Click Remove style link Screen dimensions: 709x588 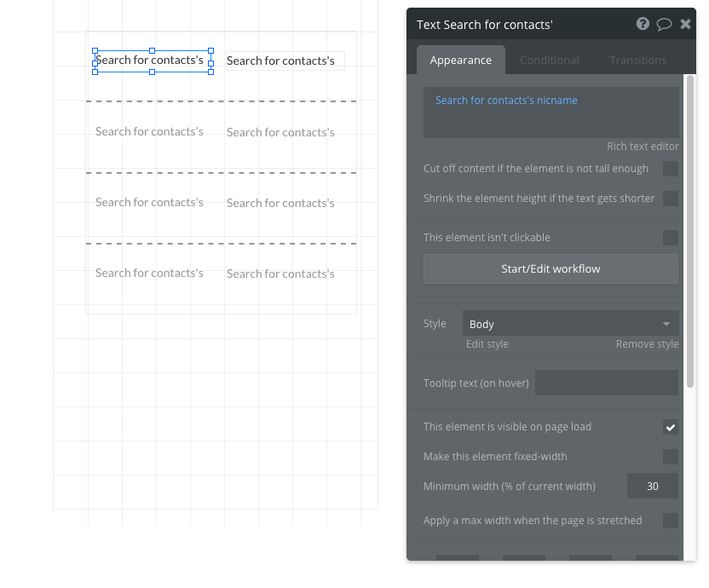[x=648, y=344]
